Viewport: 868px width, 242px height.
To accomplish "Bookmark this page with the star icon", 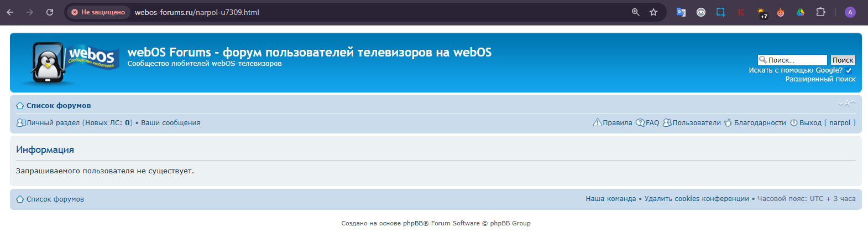I will point(653,12).
